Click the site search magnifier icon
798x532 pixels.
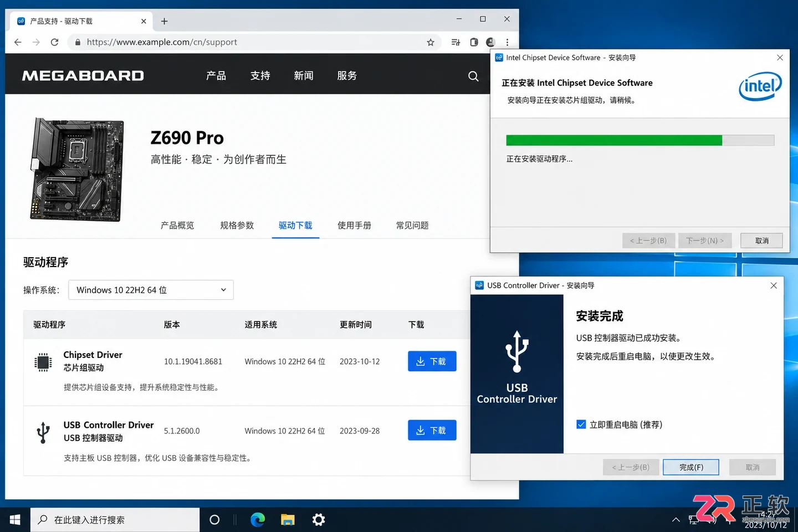pos(473,76)
